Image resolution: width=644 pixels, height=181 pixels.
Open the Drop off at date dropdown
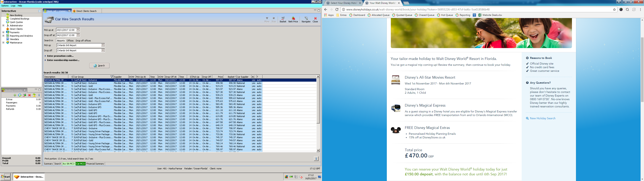[x=78, y=35]
